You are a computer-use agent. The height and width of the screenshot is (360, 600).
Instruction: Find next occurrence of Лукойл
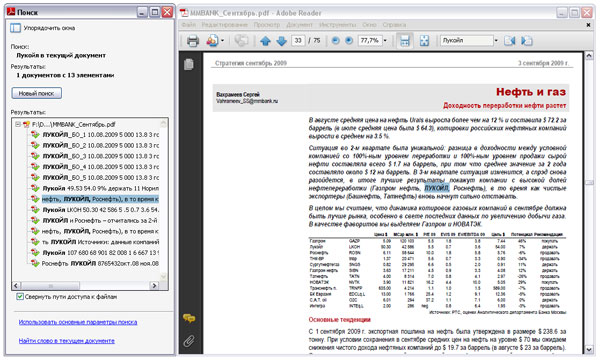click(527, 41)
